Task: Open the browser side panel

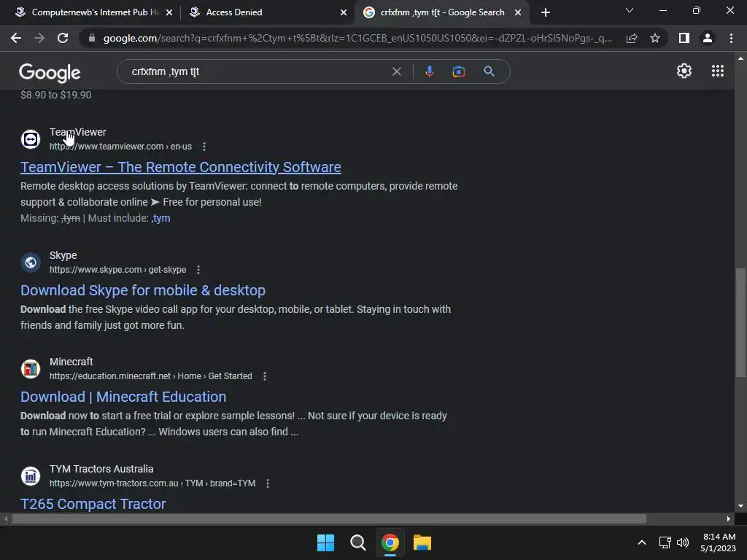Action: [x=684, y=38]
